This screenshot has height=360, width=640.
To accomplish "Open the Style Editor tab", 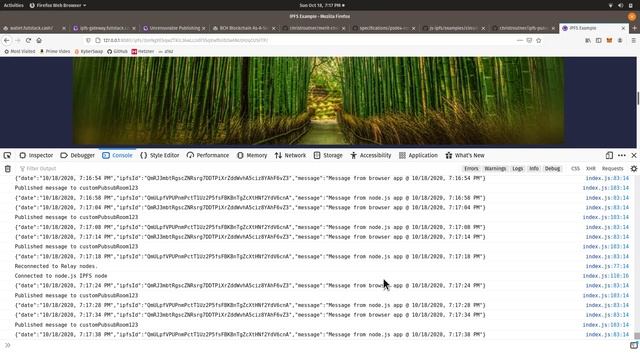I will tap(160, 156).
